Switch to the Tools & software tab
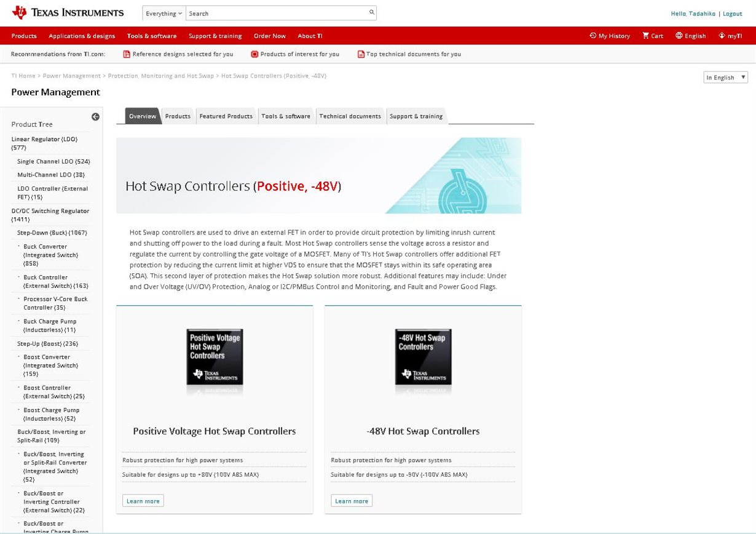 pos(286,116)
